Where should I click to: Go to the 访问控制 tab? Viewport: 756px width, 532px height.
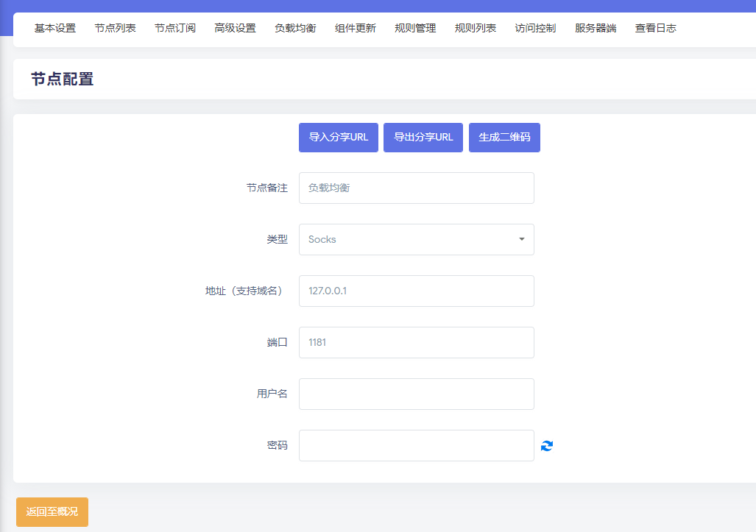pyautogui.click(x=535, y=29)
